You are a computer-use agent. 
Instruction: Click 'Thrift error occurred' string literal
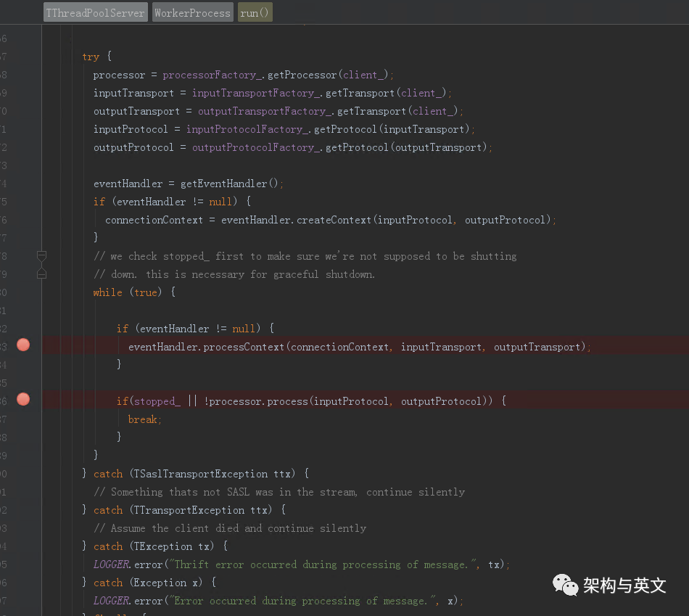pos(323,564)
